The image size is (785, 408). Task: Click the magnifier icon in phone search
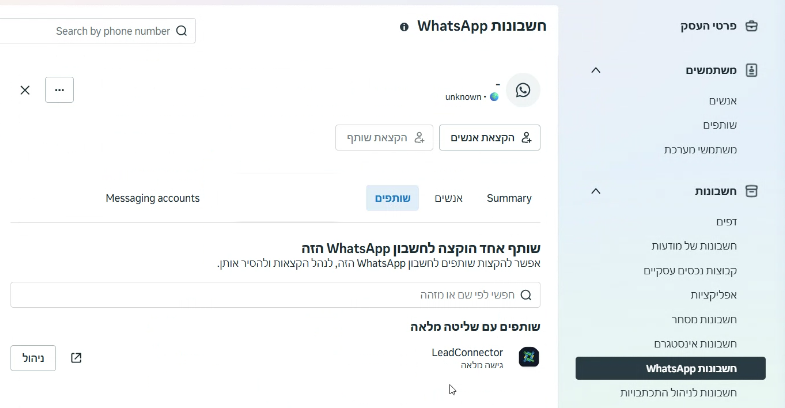(182, 31)
